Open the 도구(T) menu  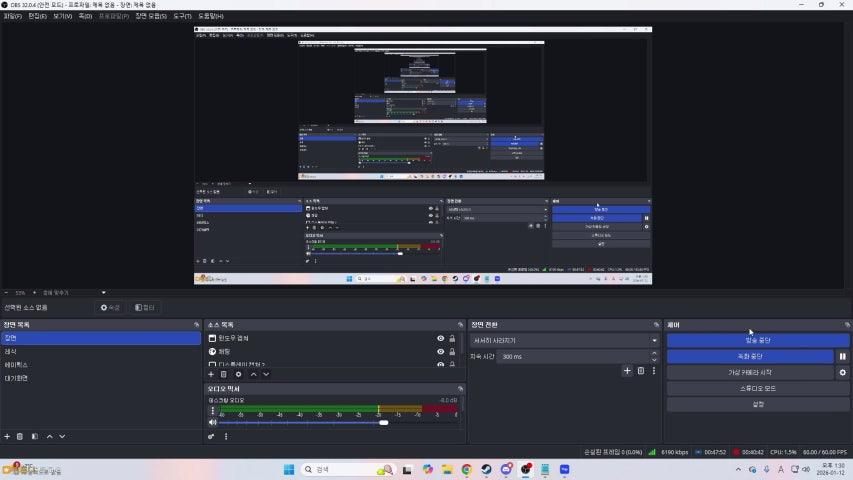point(182,16)
